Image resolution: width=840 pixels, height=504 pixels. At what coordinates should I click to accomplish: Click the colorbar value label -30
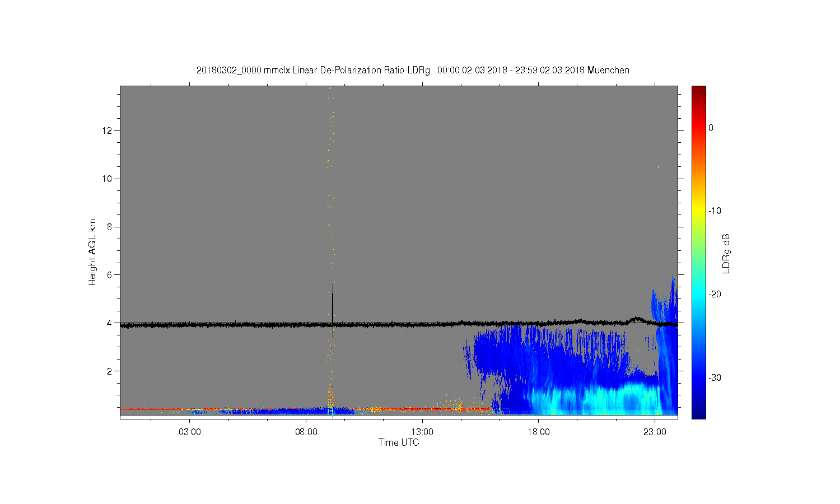[x=714, y=378]
